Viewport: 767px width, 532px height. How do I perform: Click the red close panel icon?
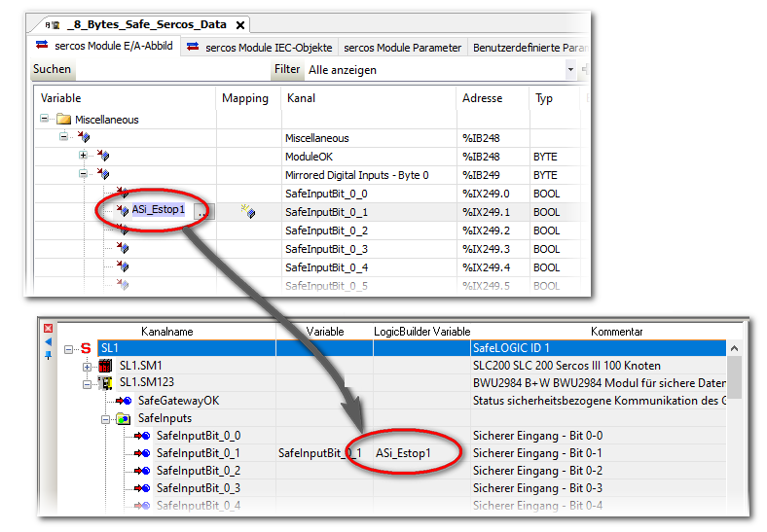coord(48,329)
